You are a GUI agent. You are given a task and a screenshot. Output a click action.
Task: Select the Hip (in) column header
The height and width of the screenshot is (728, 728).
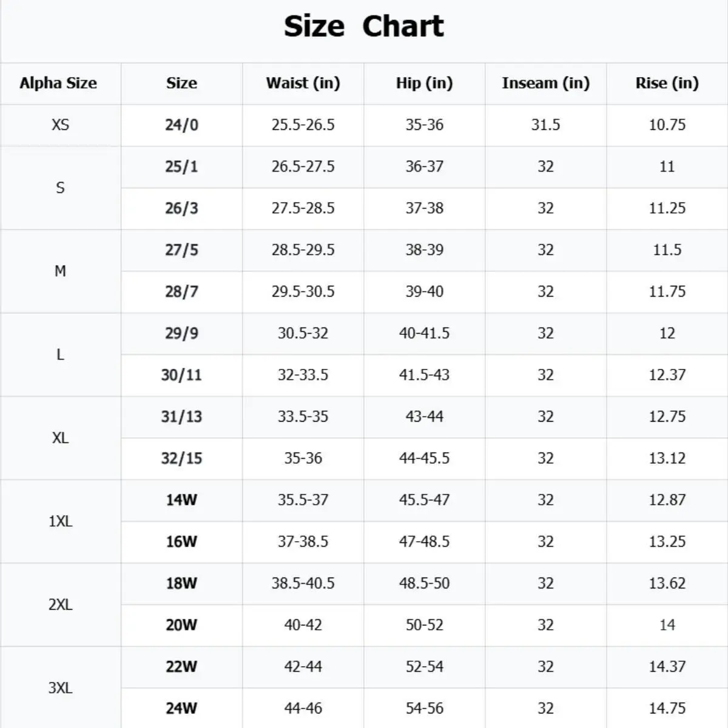pyautogui.click(x=424, y=83)
